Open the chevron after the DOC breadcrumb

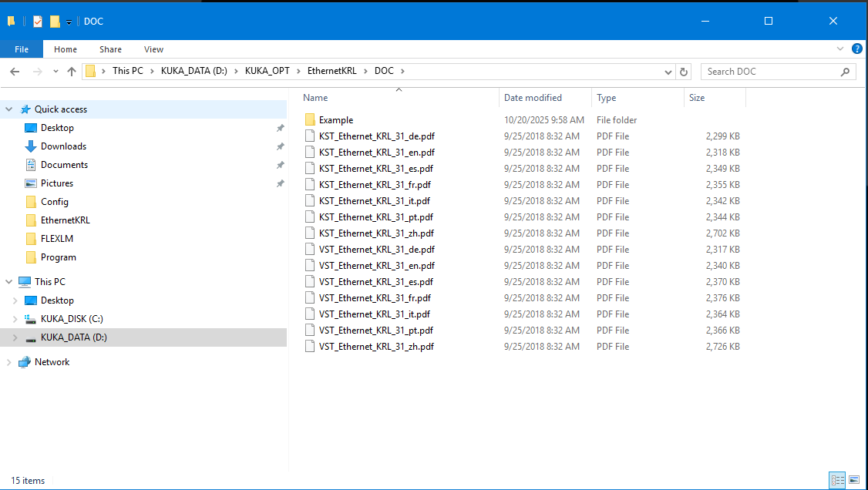[x=402, y=71]
